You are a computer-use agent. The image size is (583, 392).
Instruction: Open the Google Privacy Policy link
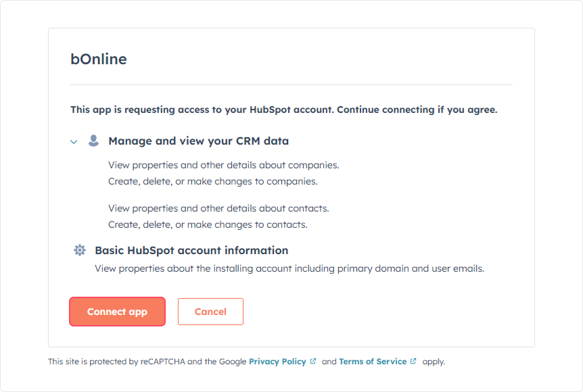[x=277, y=362]
